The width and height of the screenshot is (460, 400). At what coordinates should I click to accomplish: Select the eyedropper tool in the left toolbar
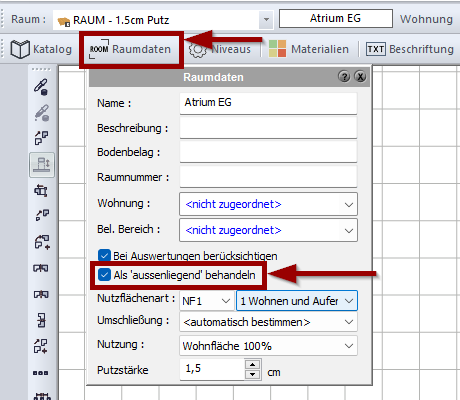coord(42,87)
